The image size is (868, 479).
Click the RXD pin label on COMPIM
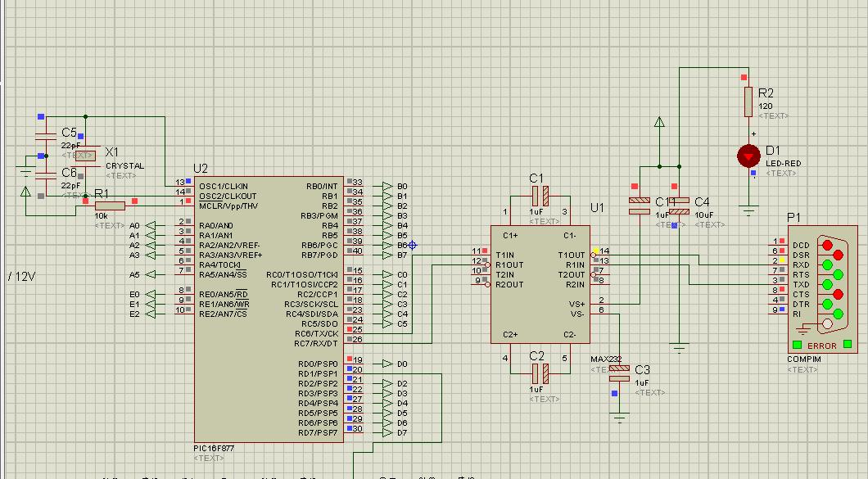pos(801,264)
